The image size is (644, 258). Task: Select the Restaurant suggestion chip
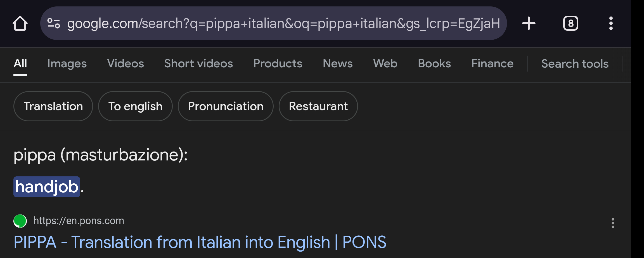pyautogui.click(x=318, y=106)
